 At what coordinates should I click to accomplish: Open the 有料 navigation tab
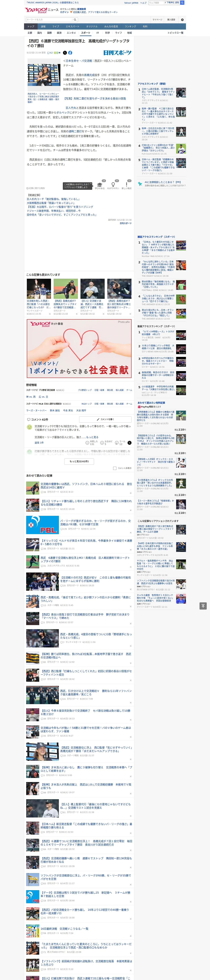click(x=145, y=27)
